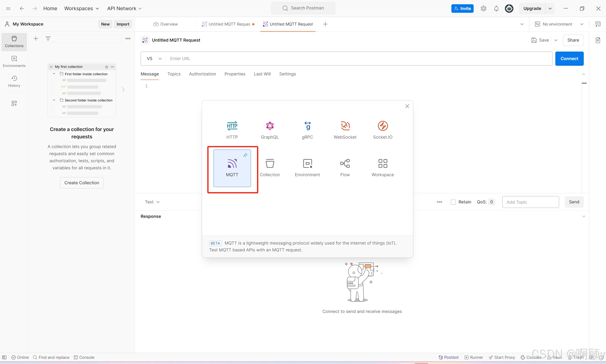Click the Add Topic input field

530,202
